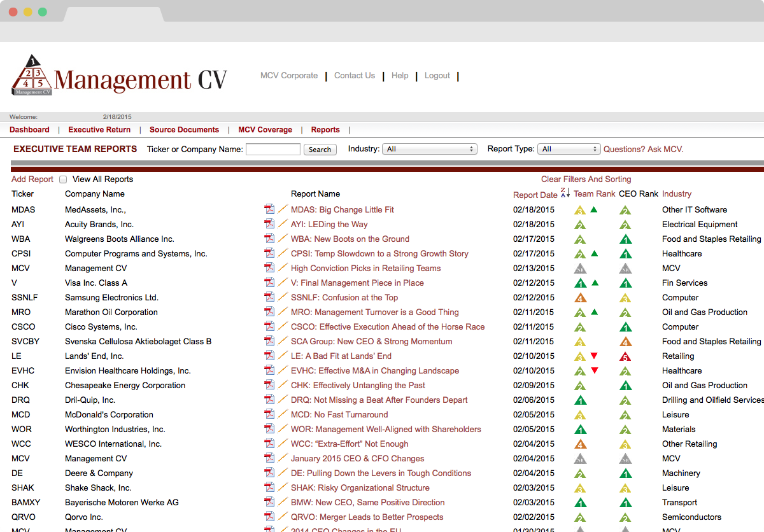Open the PDF for MDAS: Big Change Little Fit

pyautogui.click(x=269, y=209)
